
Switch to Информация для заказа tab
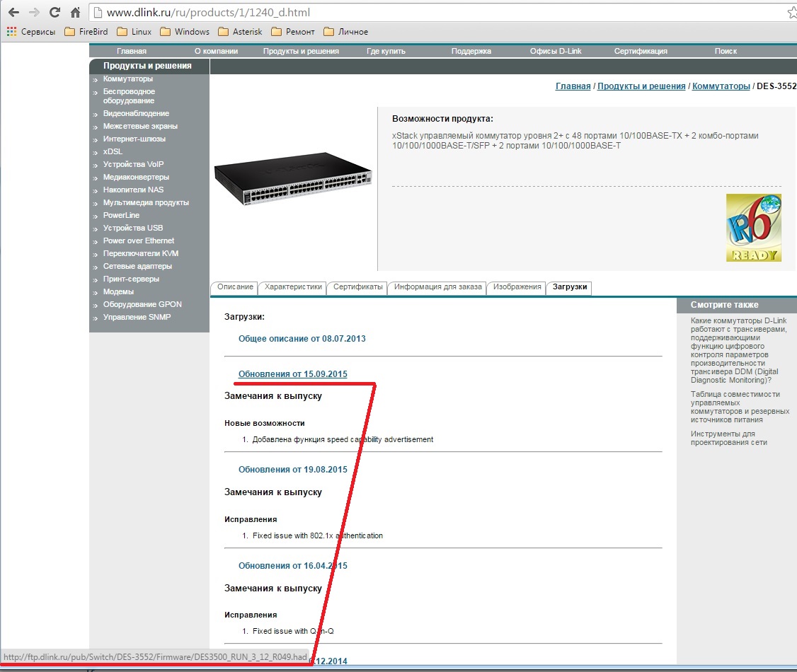click(x=437, y=287)
